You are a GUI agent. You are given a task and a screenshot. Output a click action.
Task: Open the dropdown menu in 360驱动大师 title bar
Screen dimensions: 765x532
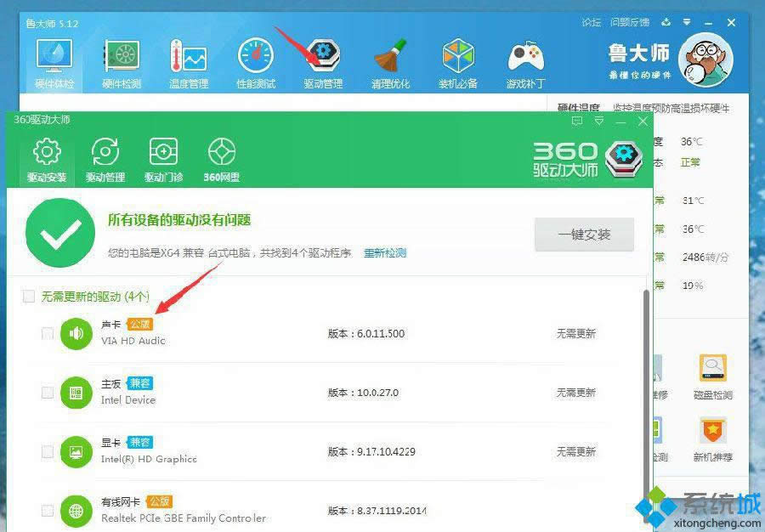tap(598, 121)
